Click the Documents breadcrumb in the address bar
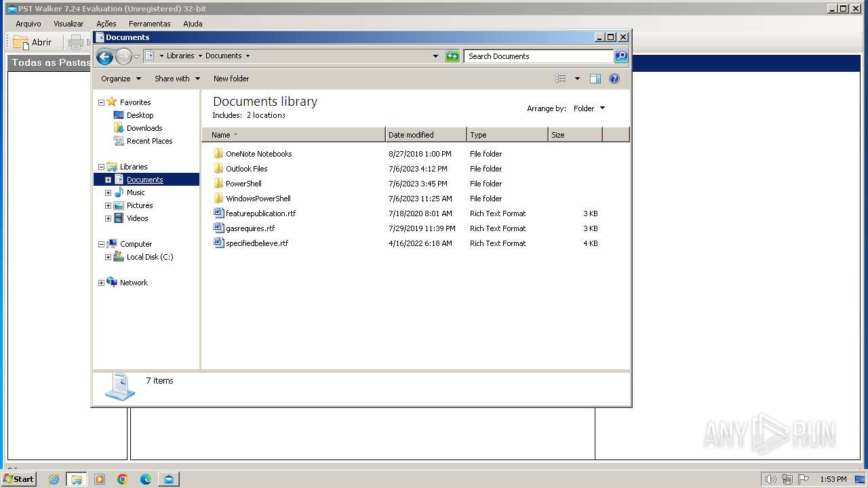868x488 pixels. click(224, 56)
